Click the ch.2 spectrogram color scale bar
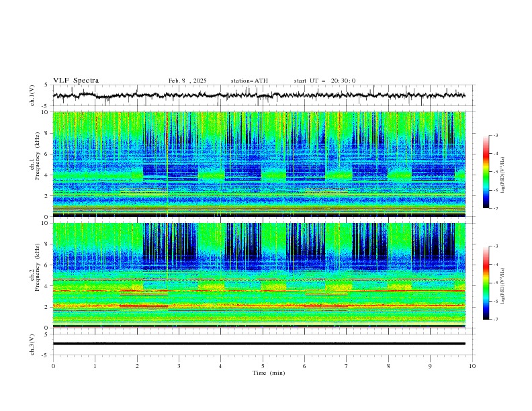Image resolution: width=532 pixels, height=411 pixels. [x=486, y=283]
